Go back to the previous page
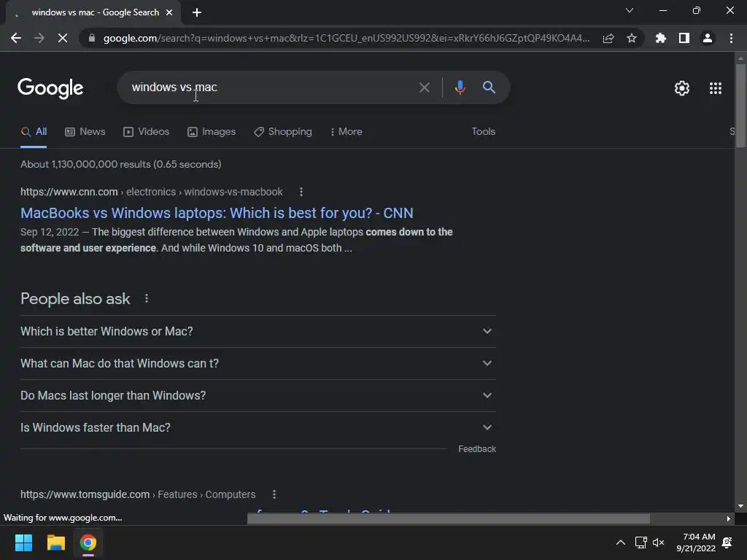This screenshot has width=747, height=560. (x=16, y=38)
